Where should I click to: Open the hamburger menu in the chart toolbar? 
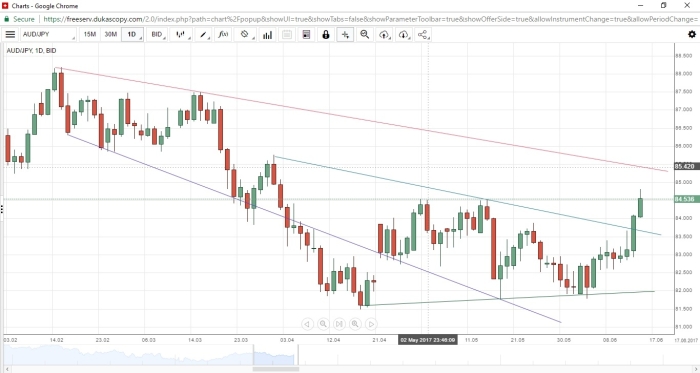click(10, 34)
